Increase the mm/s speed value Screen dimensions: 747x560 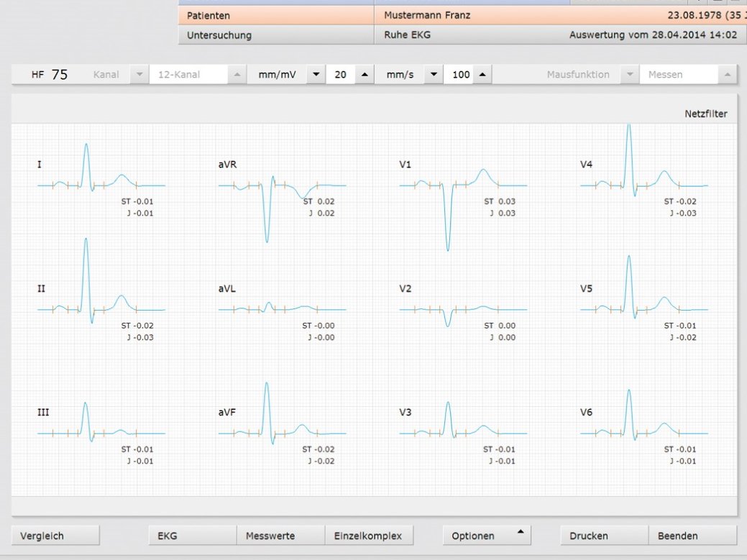click(x=482, y=75)
